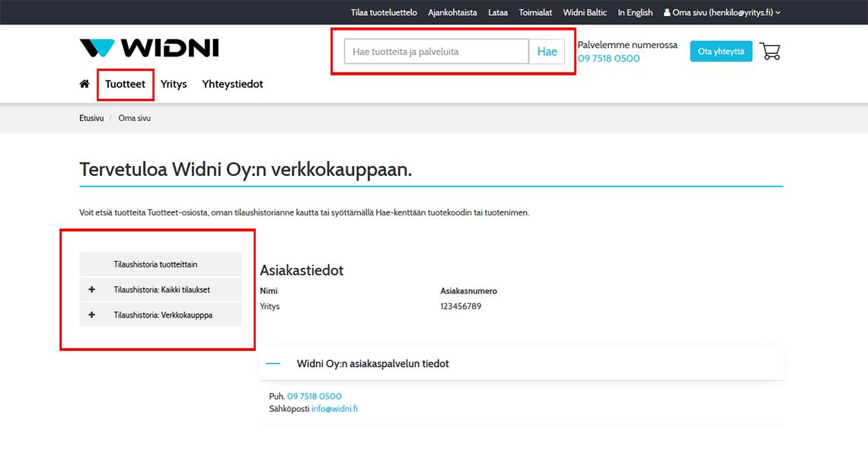
Task: Click the home icon in navigation
Action: (x=85, y=84)
